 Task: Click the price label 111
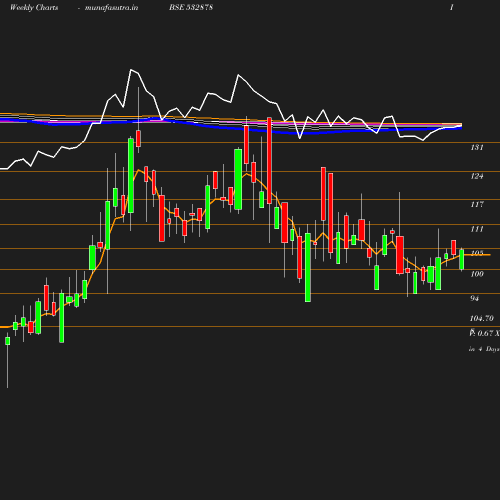tap(477, 229)
